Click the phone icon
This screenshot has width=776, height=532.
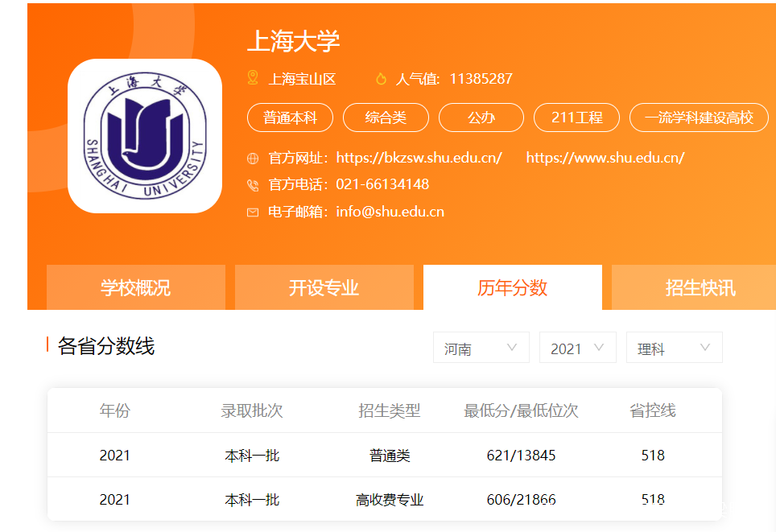(x=253, y=185)
